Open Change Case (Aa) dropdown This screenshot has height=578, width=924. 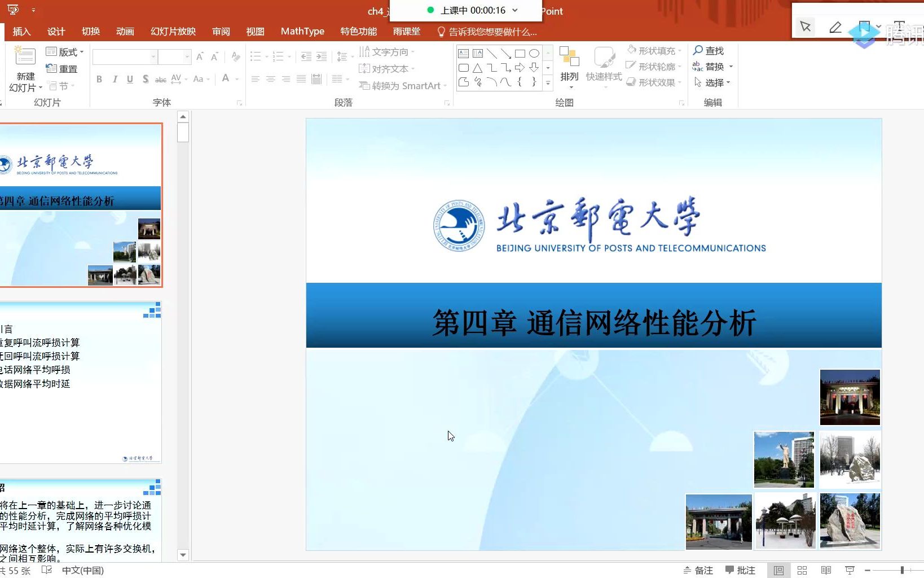(201, 79)
